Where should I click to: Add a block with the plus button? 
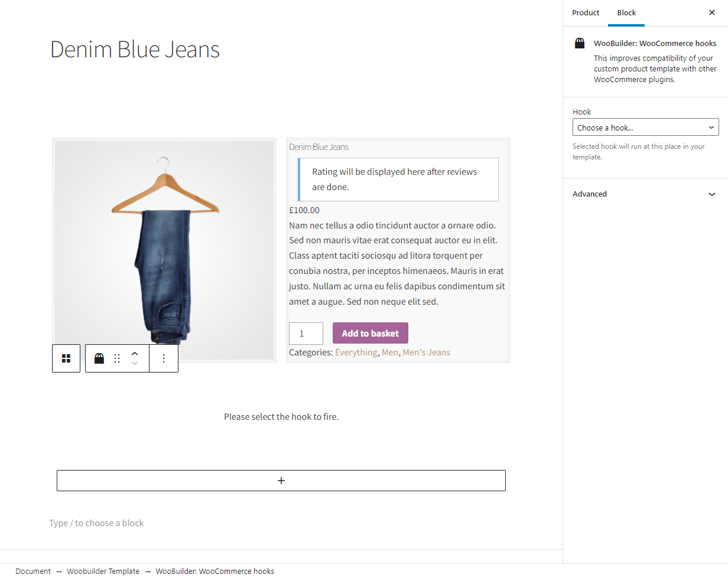[281, 481]
